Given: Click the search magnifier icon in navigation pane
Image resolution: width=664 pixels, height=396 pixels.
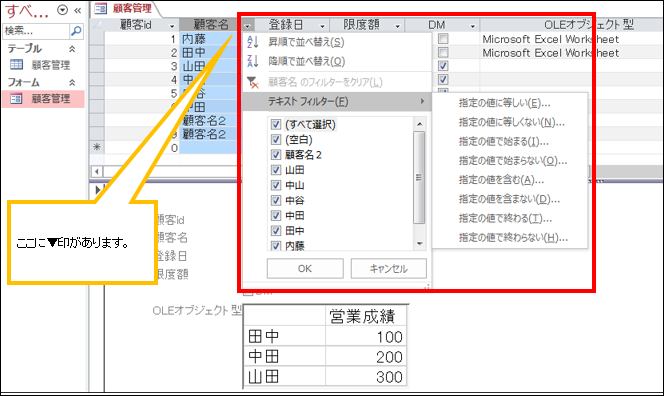Looking at the screenshot, I should click(76, 30).
